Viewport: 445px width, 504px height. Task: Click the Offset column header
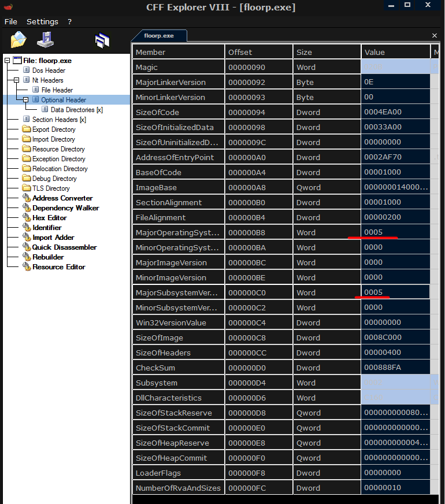point(259,52)
